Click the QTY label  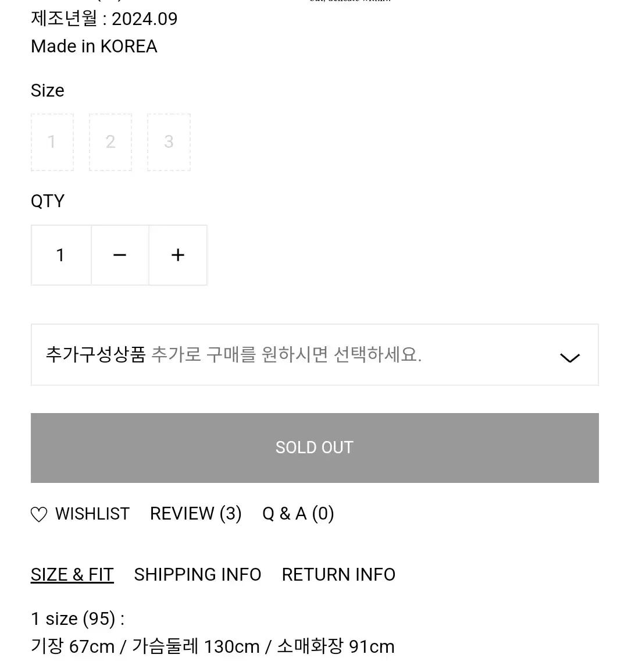[x=48, y=201]
